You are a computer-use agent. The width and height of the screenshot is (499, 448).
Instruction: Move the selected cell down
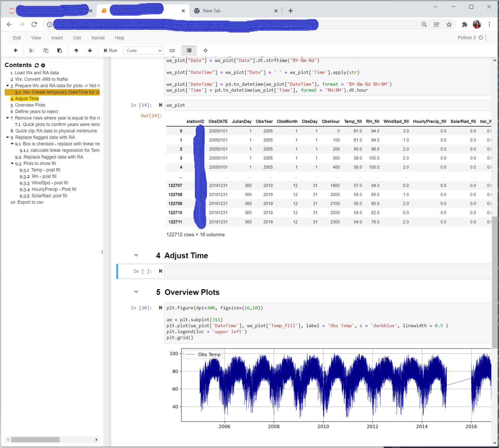(90, 50)
